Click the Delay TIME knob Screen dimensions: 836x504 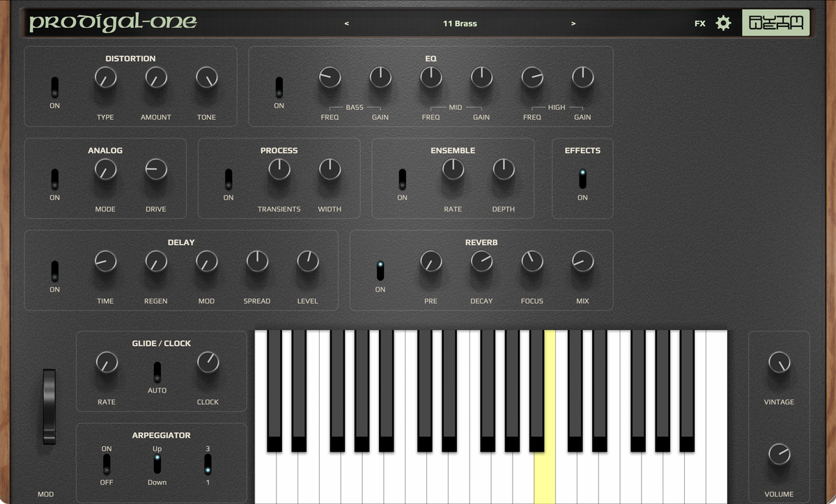pos(105,261)
